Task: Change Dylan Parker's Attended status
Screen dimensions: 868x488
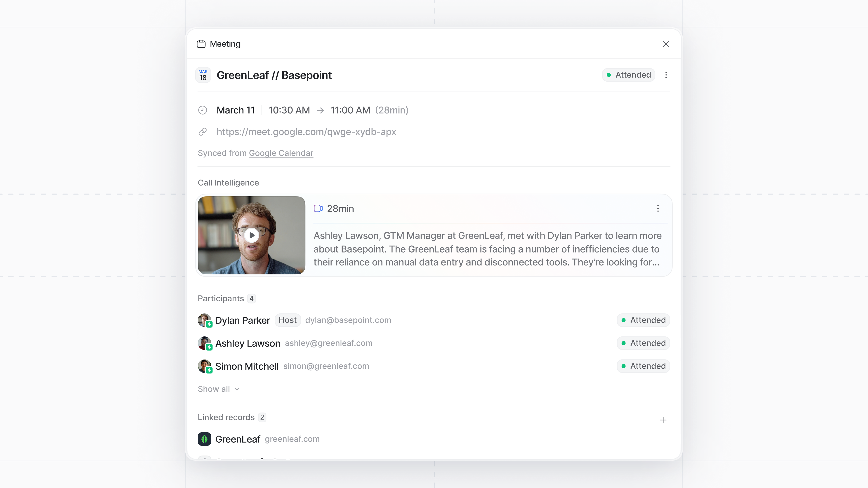Action: click(x=643, y=320)
